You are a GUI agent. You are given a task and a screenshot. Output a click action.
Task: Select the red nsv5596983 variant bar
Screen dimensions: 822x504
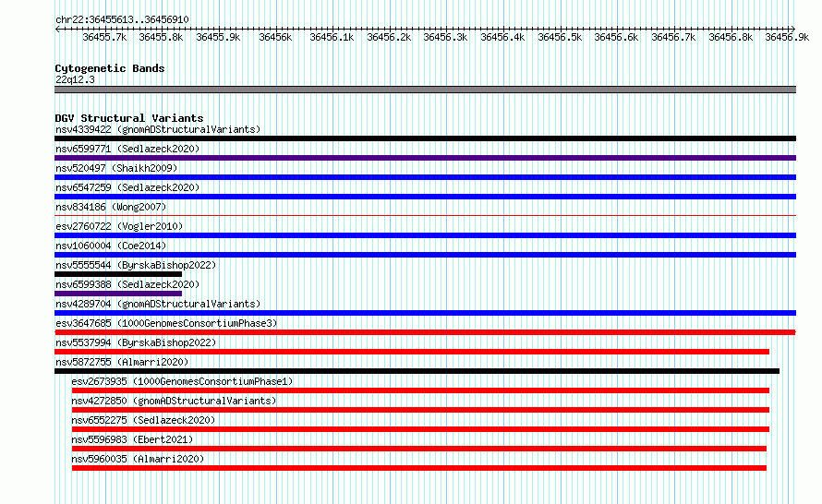coord(419,449)
